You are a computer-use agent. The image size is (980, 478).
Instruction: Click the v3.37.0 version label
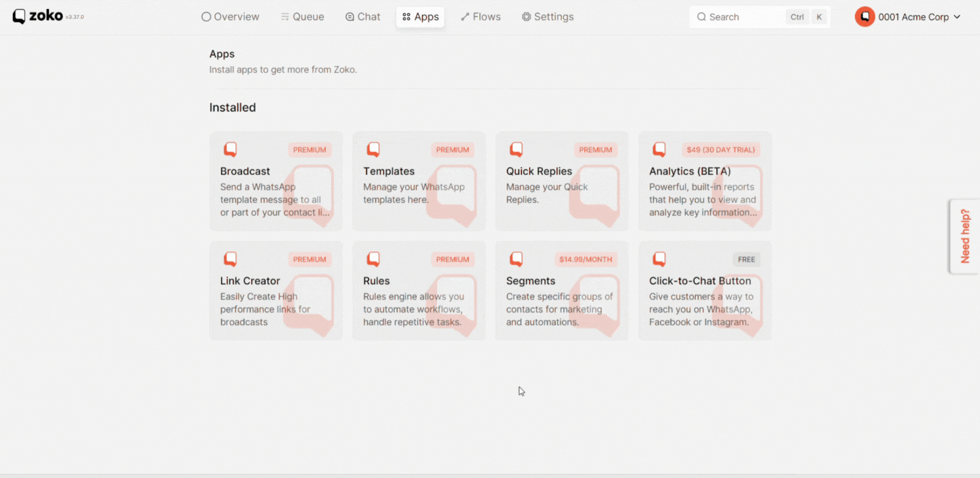(x=75, y=17)
